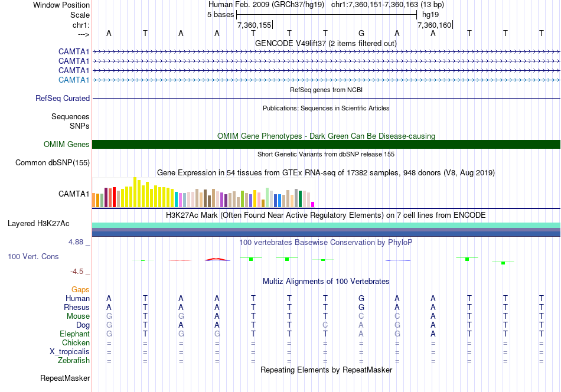Click the 7,360,160 ruler position label
Viewport: 561px width, 392px height.
[435, 25]
